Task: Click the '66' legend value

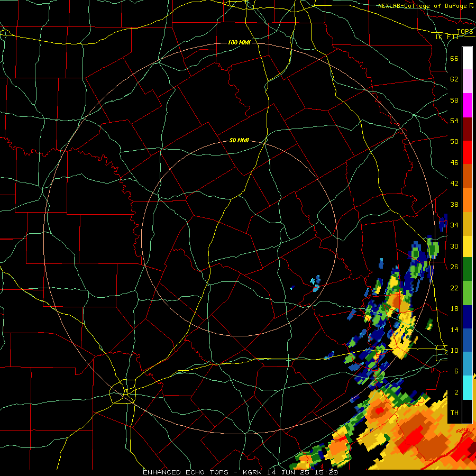Action: [x=454, y=58]
